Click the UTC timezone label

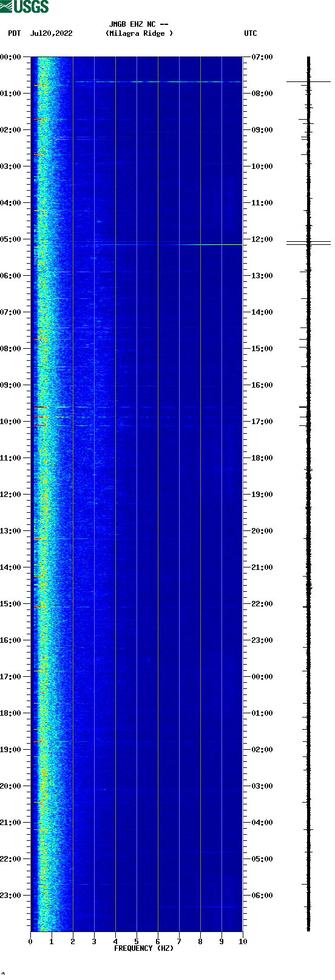(251, 33)
